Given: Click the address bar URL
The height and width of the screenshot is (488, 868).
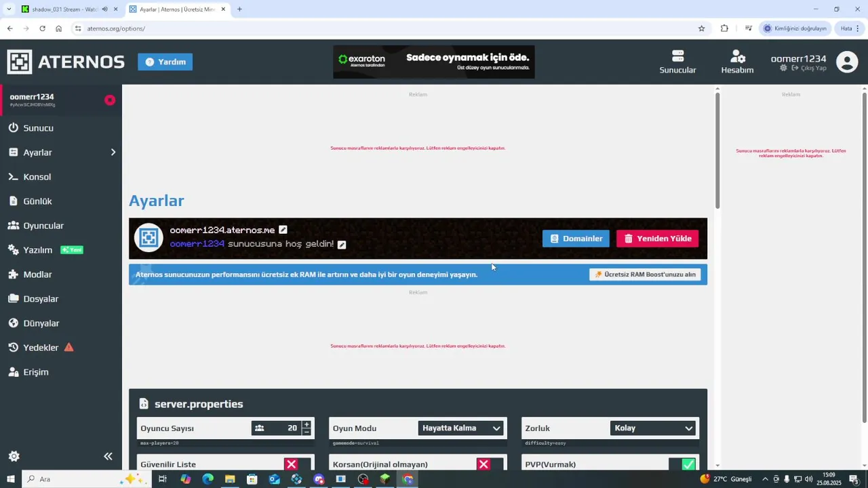Looking at the screenshot, I should tap(116, 28).
